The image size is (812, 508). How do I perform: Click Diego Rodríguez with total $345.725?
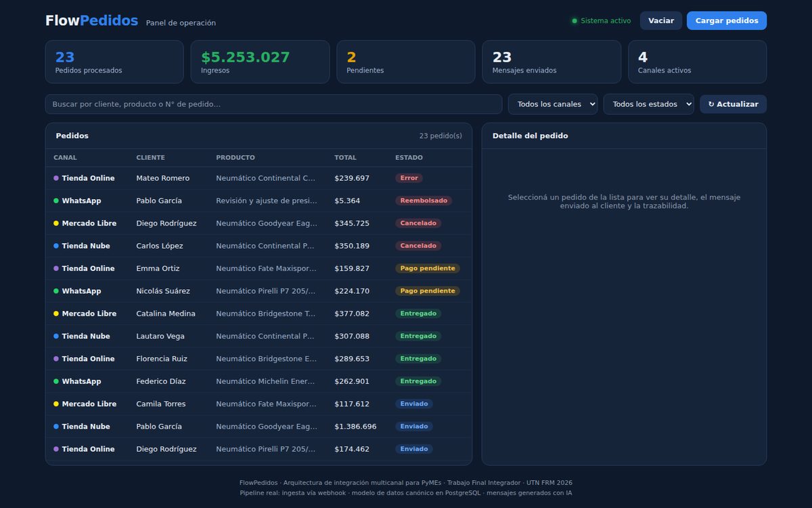tap(166, 224)
